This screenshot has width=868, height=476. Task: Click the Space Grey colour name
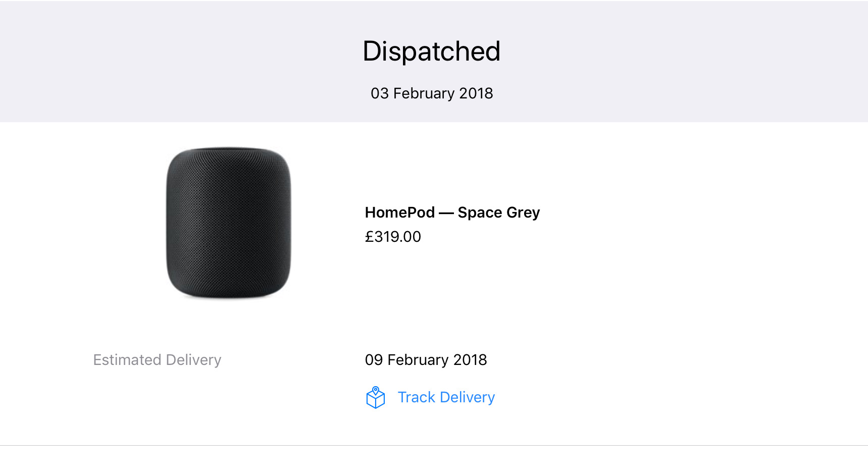point(499,213)
